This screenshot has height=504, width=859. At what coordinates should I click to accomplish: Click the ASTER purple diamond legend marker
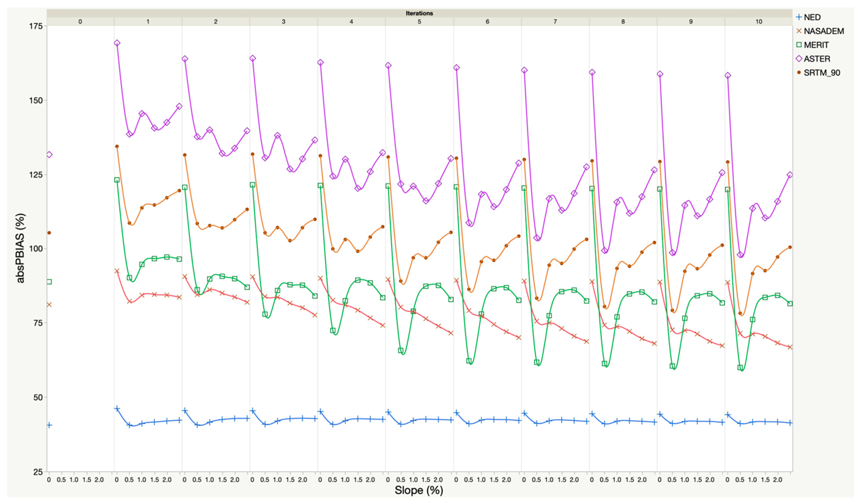799,59
